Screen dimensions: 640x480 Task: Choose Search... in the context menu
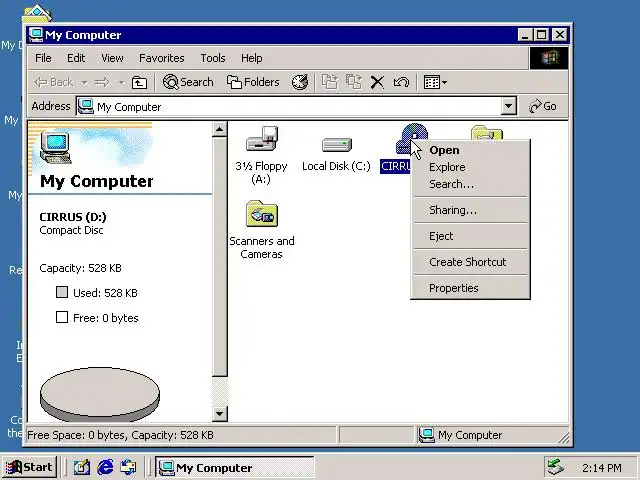(x=470, y=184)
